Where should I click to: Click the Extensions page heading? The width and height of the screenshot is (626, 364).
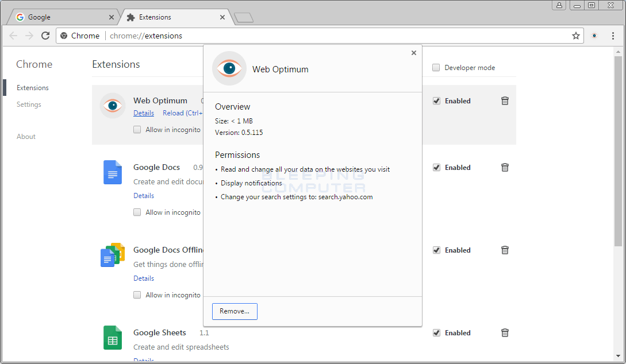116,64
